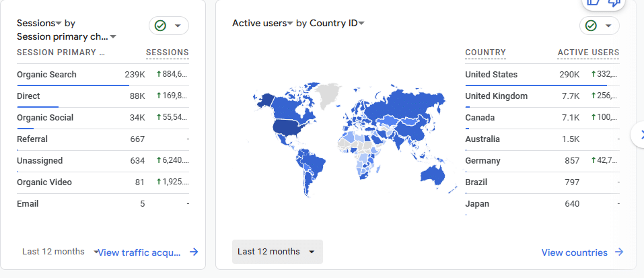Open View countries link
This screenshot has height=278, width=644.
(574, 252)
